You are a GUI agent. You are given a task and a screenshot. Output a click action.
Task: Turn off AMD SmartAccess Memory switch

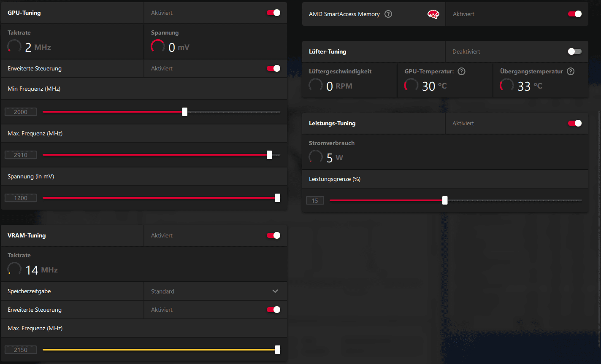pos(575,14)
